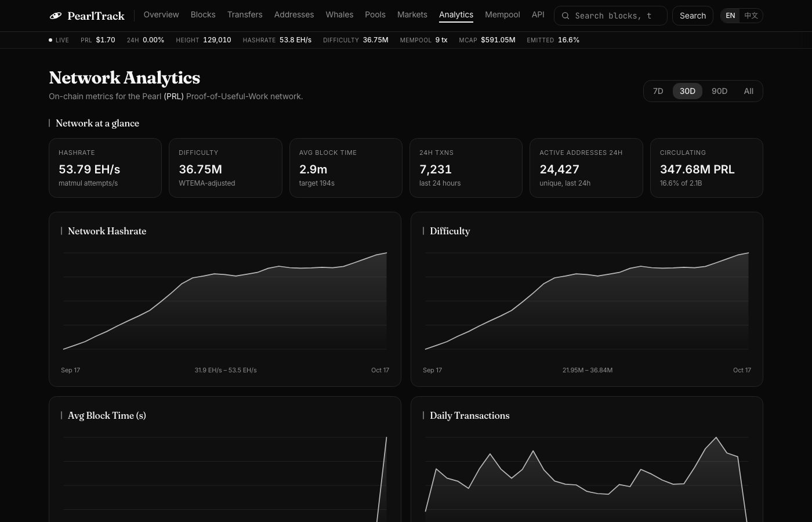Click the PearlTrack logo icon

point(56,16)
